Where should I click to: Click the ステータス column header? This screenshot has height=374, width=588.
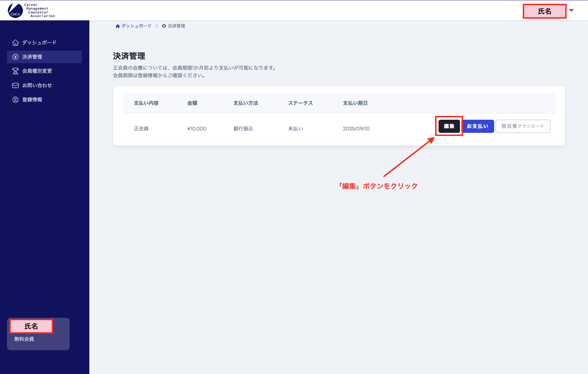point(301,103)
